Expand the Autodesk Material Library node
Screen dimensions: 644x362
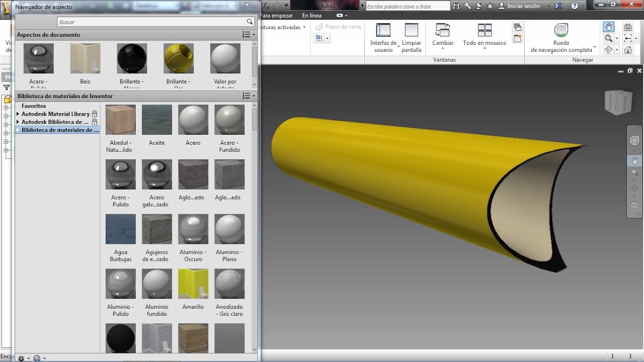coord(18,114)
